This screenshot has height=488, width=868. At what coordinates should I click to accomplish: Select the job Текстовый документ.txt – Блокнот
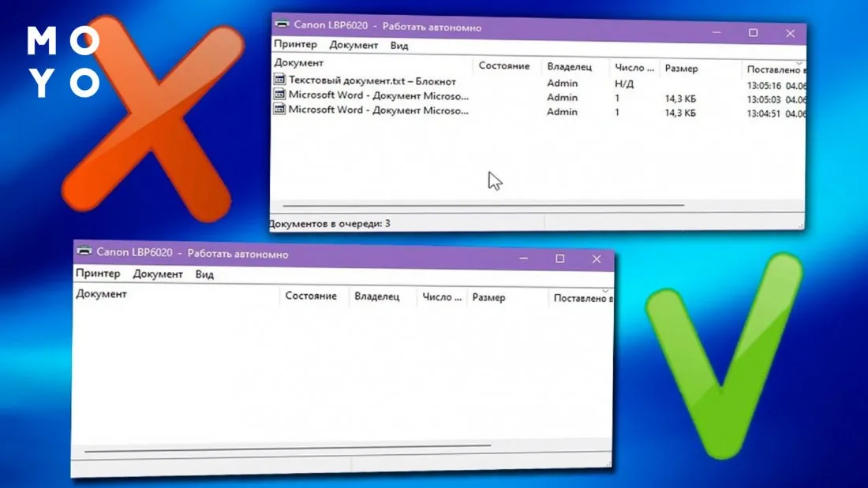click(x=372, y=80)
